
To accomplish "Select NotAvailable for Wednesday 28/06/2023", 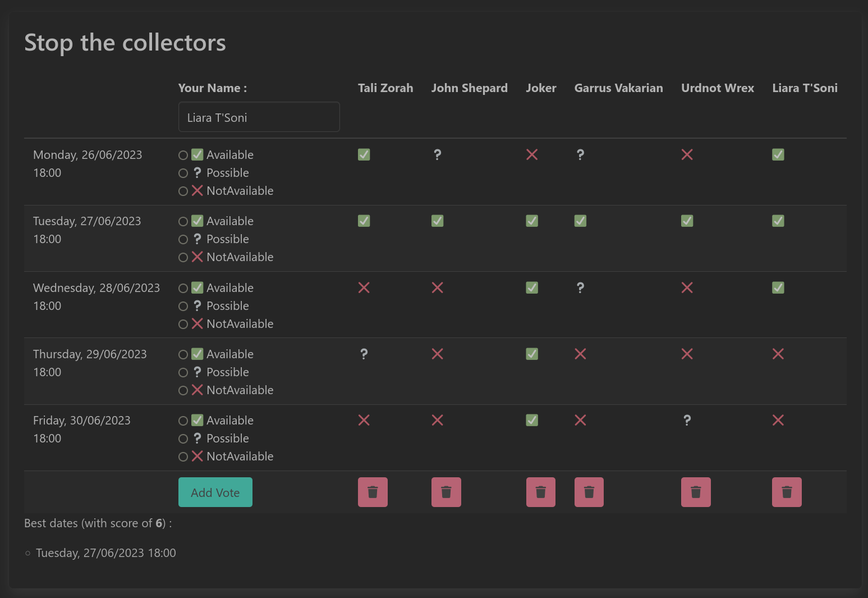I will (x=183, y=324).
